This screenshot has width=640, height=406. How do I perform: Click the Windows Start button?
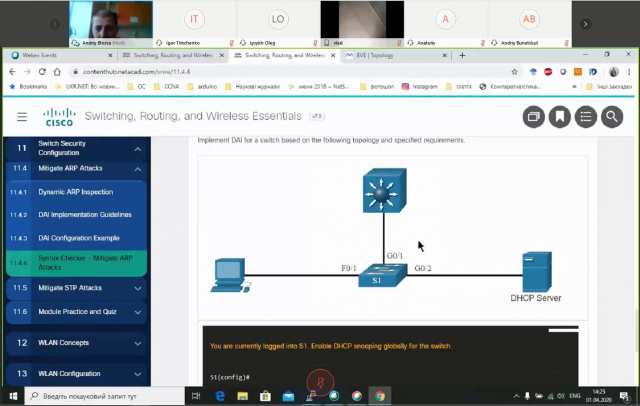tap(9, 396)
